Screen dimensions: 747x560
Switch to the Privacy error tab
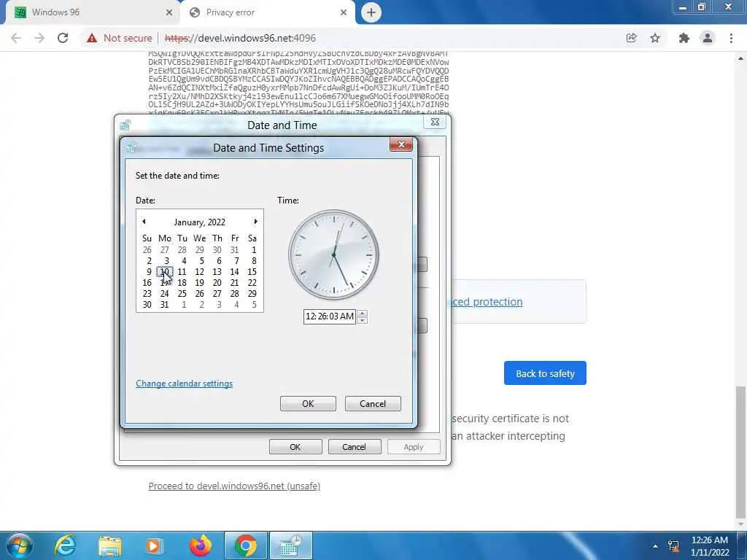pyautogui.click(x=267, y=12)
